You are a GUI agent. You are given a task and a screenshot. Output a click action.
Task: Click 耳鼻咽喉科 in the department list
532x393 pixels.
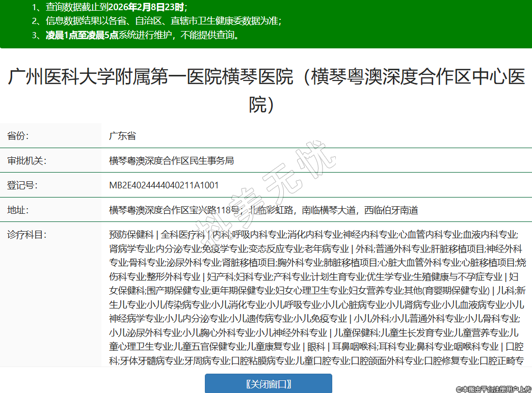click(355, 347)
